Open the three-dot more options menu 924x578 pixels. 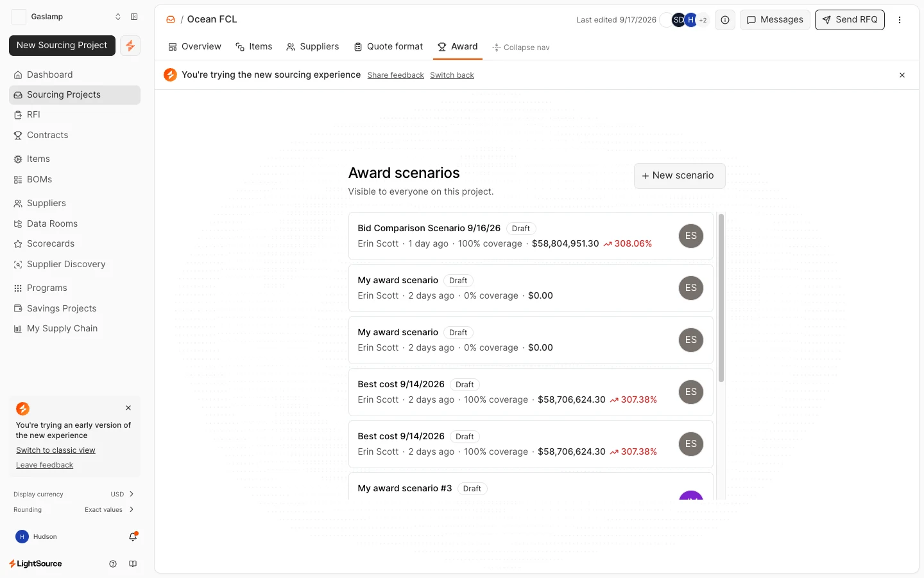tap(900, 20)
